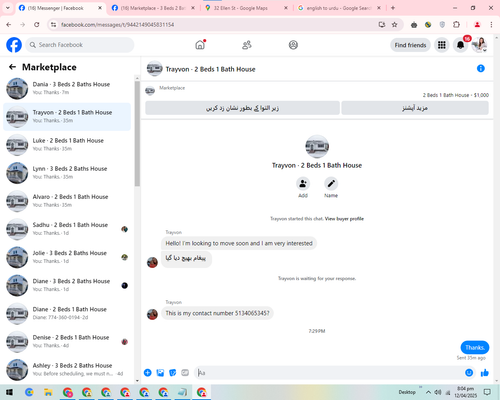Attach a photo using the image icon
The height and width of the screenshot is (400, 500).
(x=160, y=373)
